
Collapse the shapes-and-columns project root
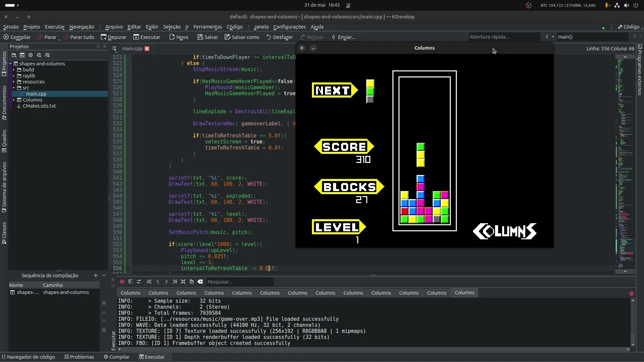[x=11, y=64]
